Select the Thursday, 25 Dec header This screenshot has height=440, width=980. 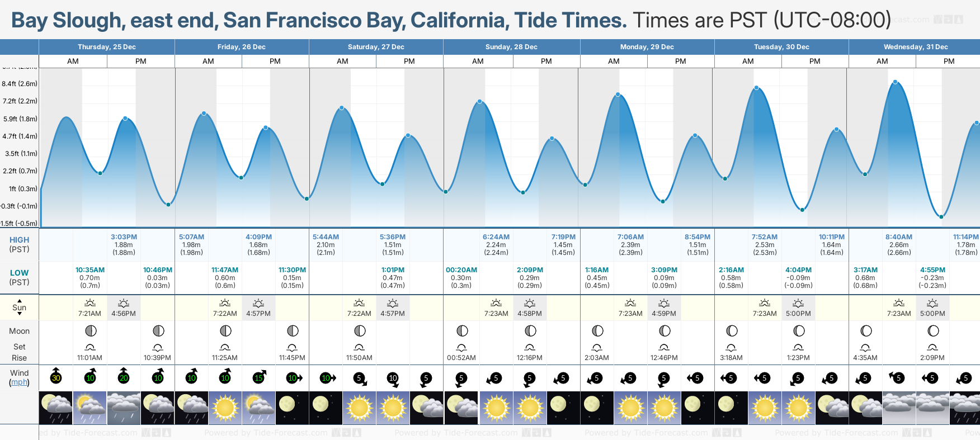coord(107,47)
